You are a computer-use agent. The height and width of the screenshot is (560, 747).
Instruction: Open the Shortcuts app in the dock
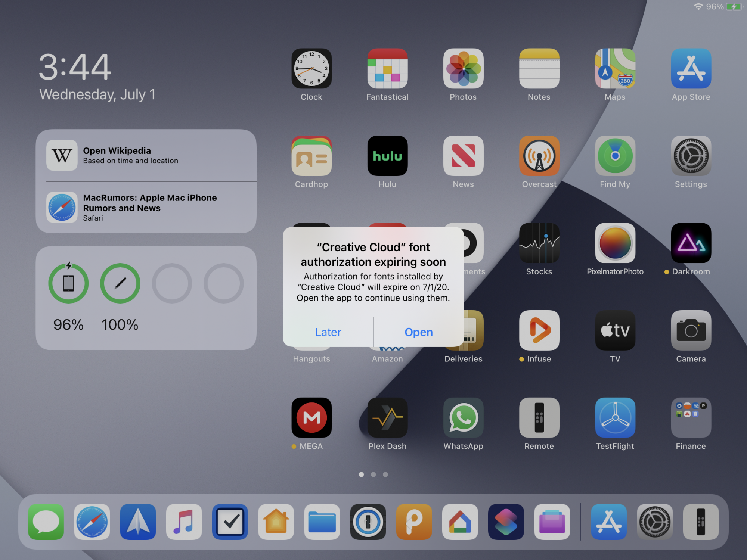click(x=506, y=522)
